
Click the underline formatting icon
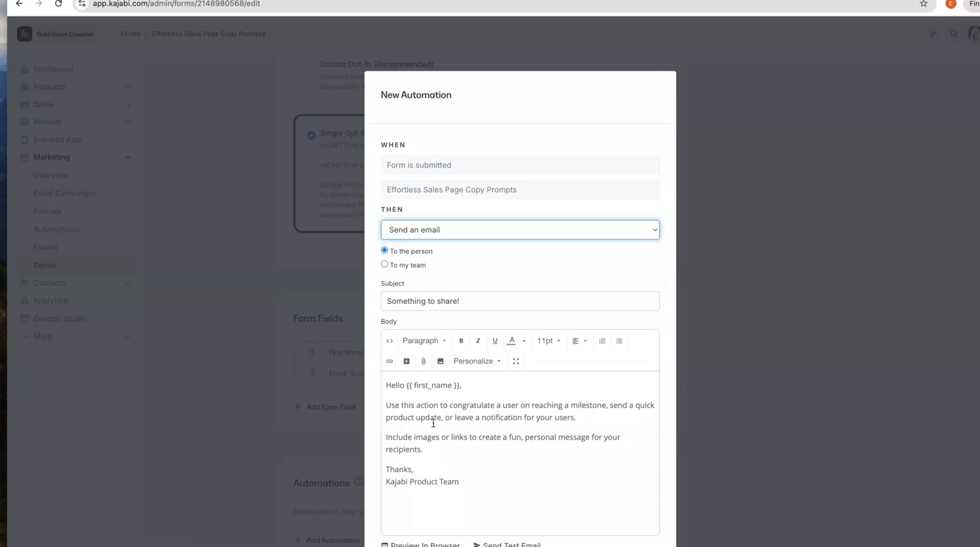point(495,341)
